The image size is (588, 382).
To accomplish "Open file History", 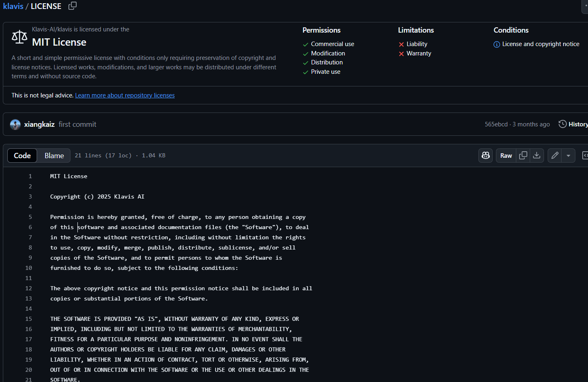I will pyautogui.click(x=573, y=124).
